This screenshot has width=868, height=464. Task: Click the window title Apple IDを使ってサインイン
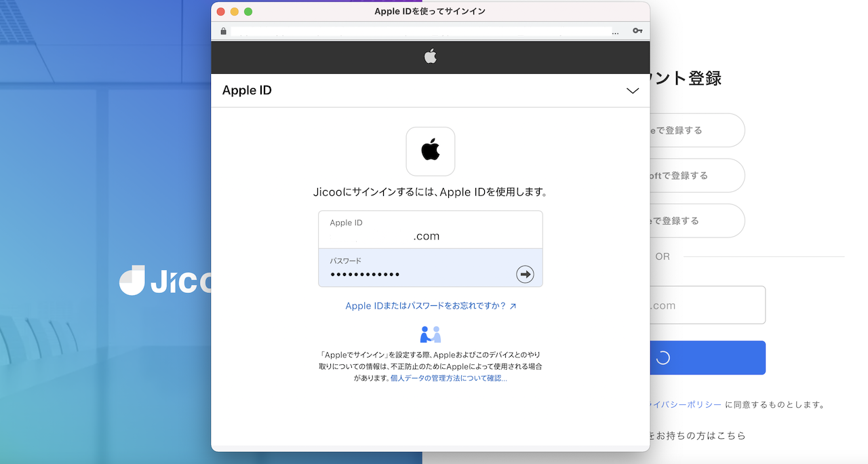pos(430,12)
